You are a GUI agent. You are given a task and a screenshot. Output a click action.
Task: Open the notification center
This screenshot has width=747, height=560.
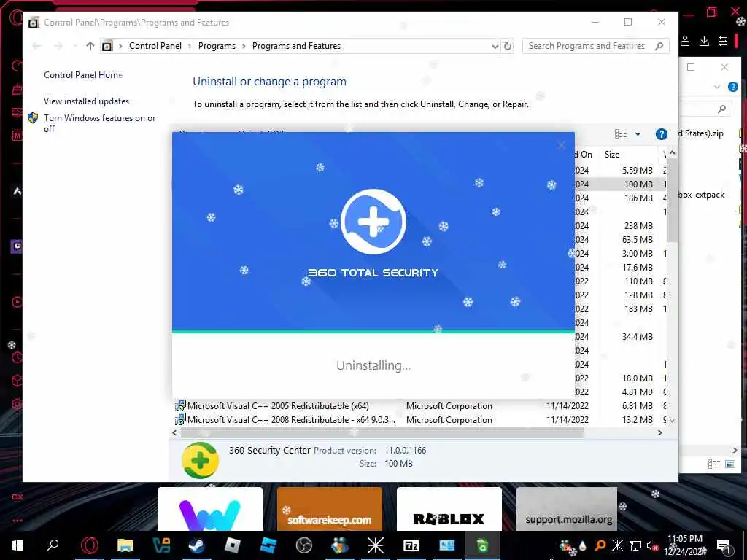[724, 545]
